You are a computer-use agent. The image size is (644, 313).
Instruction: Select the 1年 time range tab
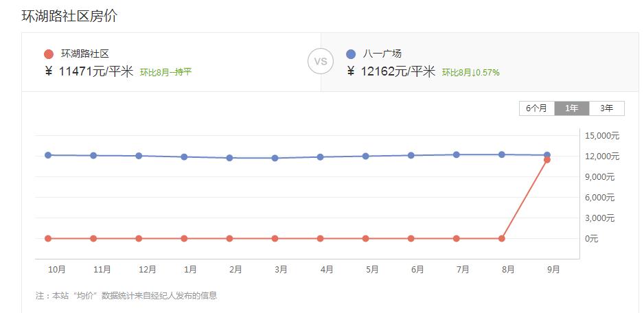[x=572, y=108]
